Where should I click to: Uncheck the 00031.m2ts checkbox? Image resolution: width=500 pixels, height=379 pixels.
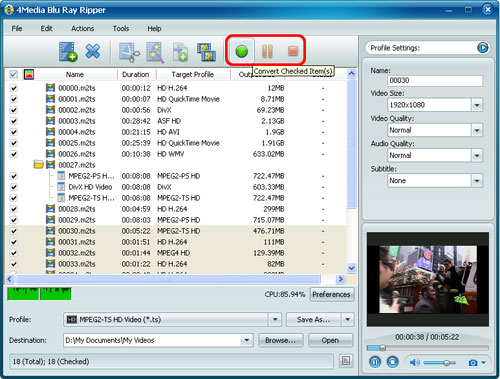[x=14, y=242]
